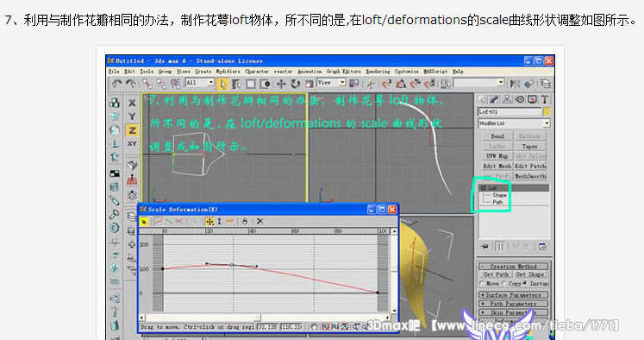Open the Modifiers menu
This screenshot has width=644, height=340.
tap(228, 72)
